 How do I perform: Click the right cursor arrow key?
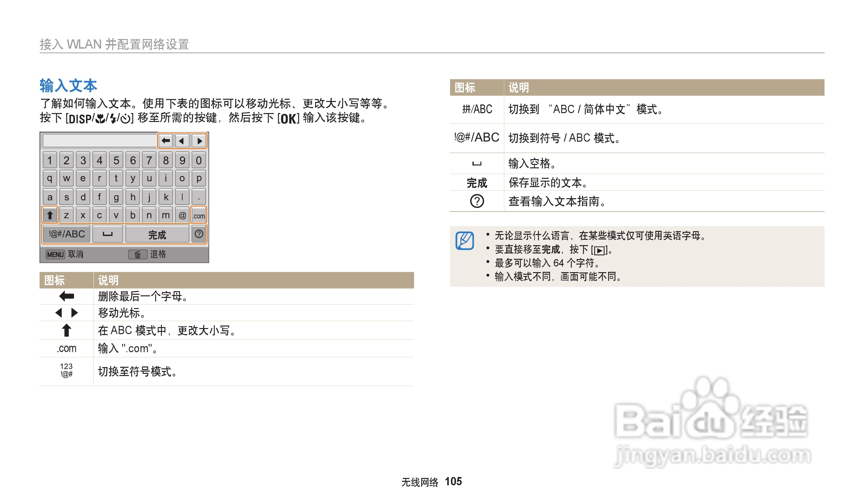pos(198,141)
